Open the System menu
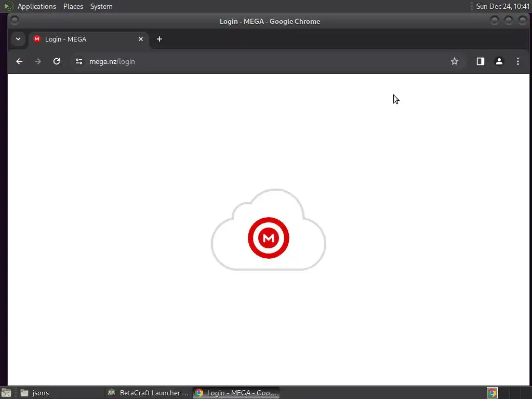Image resolution: width=532 pixels, height=399 pixels. 101,6
